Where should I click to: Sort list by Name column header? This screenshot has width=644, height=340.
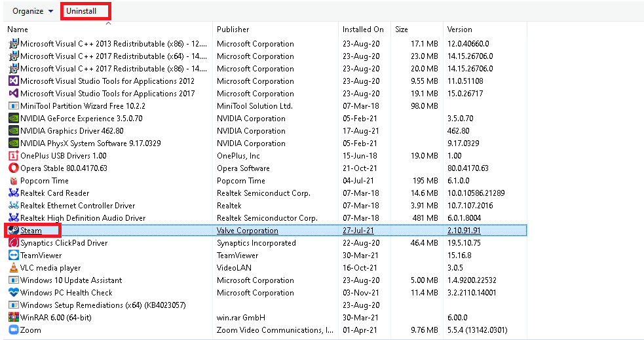[18, 29]
